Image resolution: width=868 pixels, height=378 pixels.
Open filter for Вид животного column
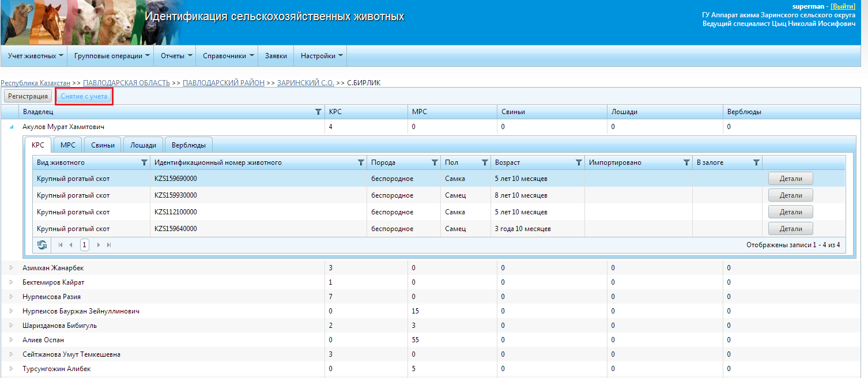tap(144, 162)
